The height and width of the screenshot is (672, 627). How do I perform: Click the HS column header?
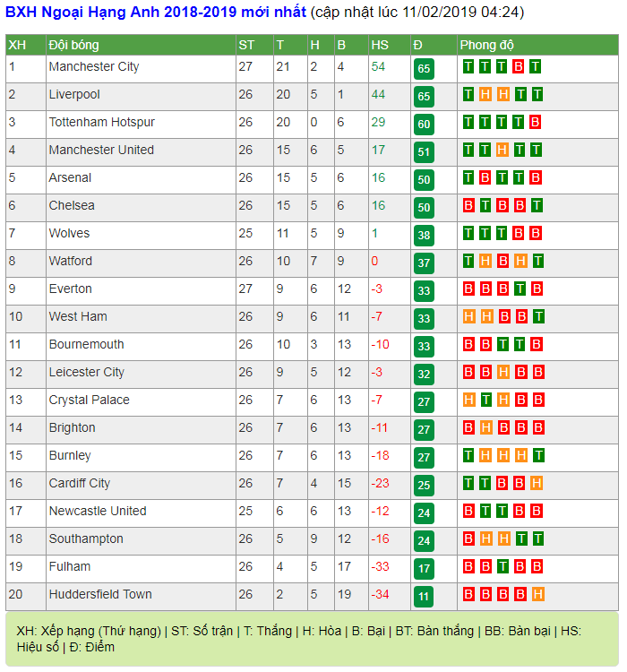click(380, 45)
